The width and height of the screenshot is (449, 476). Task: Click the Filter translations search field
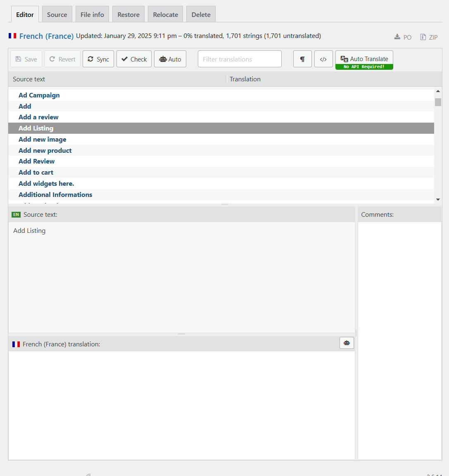click(240, 59)
